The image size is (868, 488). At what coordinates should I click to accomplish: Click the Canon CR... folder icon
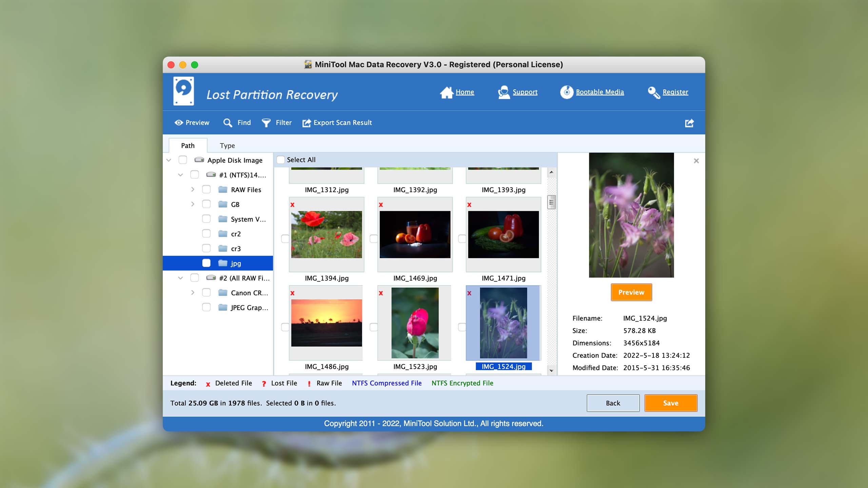[x=223, y=292]
